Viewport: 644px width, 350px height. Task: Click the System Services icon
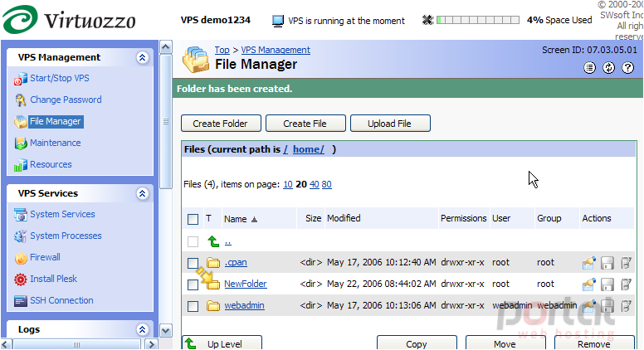pos(21,215)
